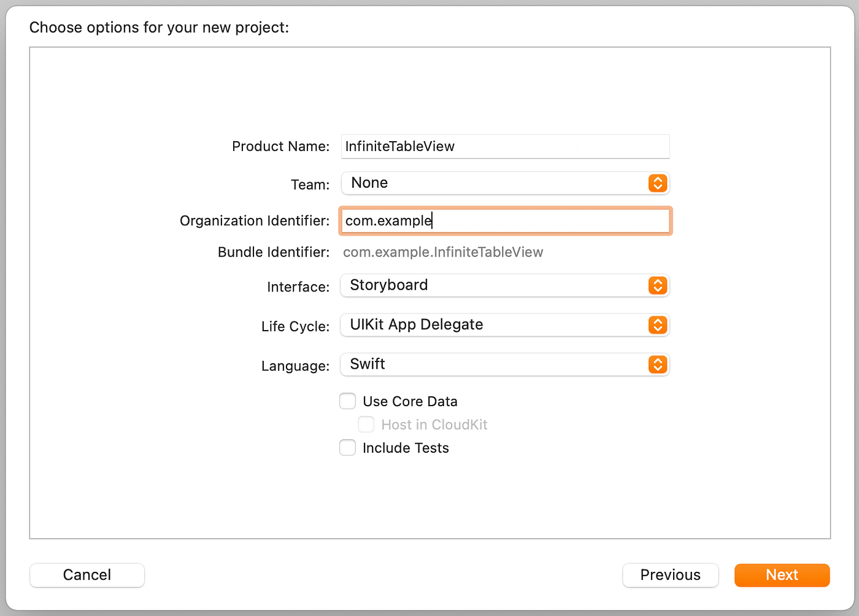The height and width of the screenshot is (616, 859).
Task: Click the Interface popup's orange chevron icon
Action: point(657,285)
